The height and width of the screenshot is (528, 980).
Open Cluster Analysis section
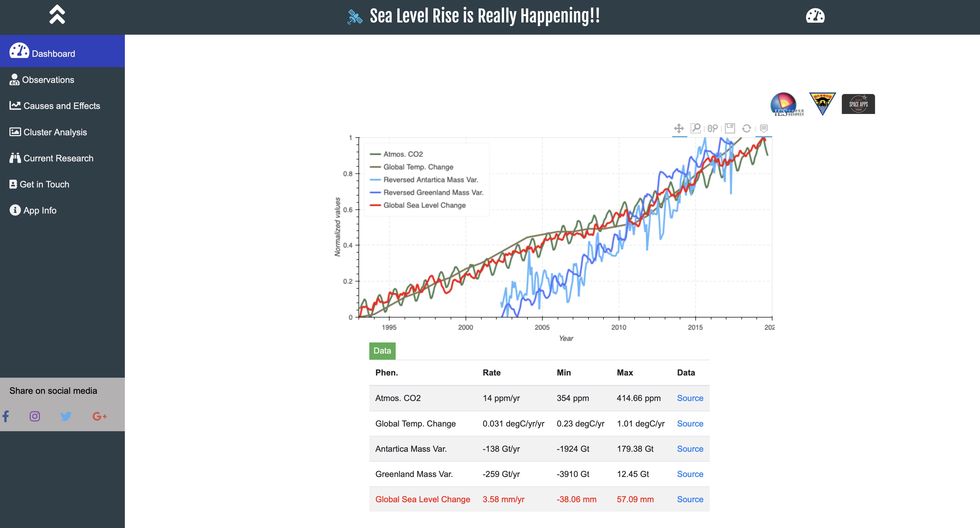[x=55, y=132]
